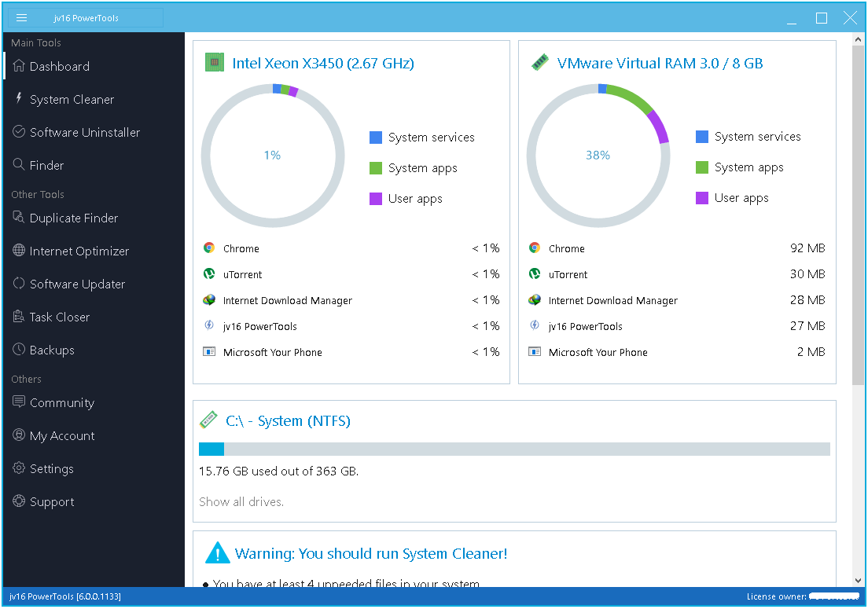This screenshot has height=609, width=868.
Task: Click the scrollbar down arrow
Action: coord(858,580)
